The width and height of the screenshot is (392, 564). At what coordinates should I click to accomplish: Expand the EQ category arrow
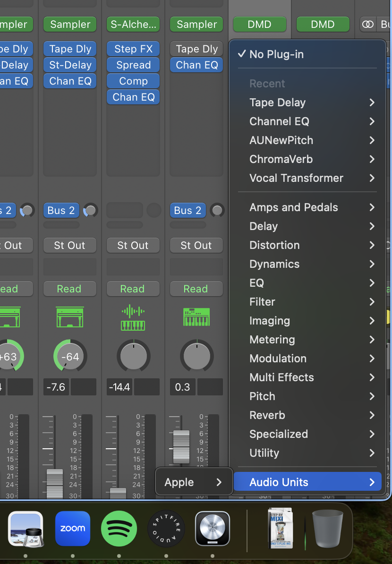point(372,283)
